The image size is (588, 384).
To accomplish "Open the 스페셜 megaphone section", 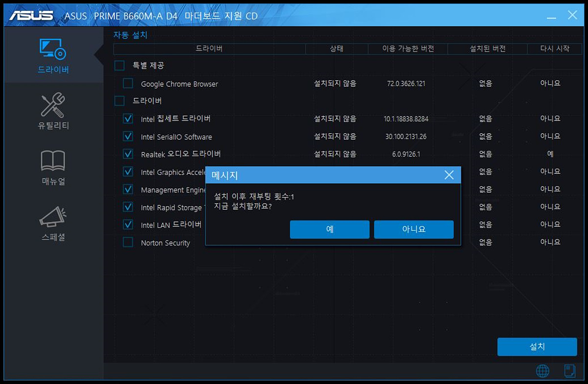I will [53, 223].
